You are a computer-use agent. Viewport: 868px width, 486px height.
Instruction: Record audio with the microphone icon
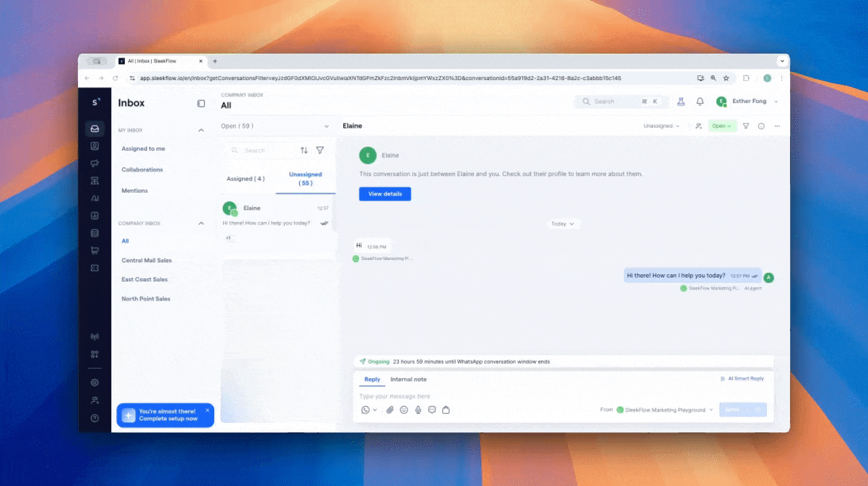(x=418, y=409)
